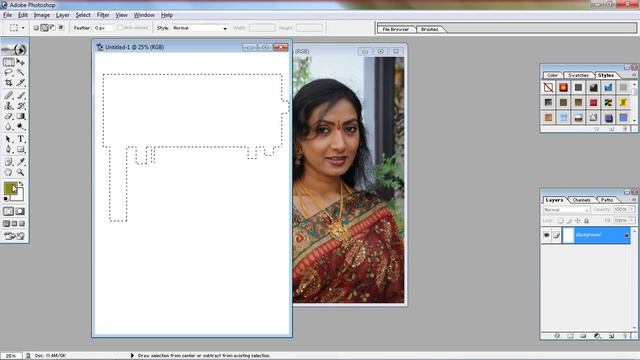Select the Hand tool

9,172
